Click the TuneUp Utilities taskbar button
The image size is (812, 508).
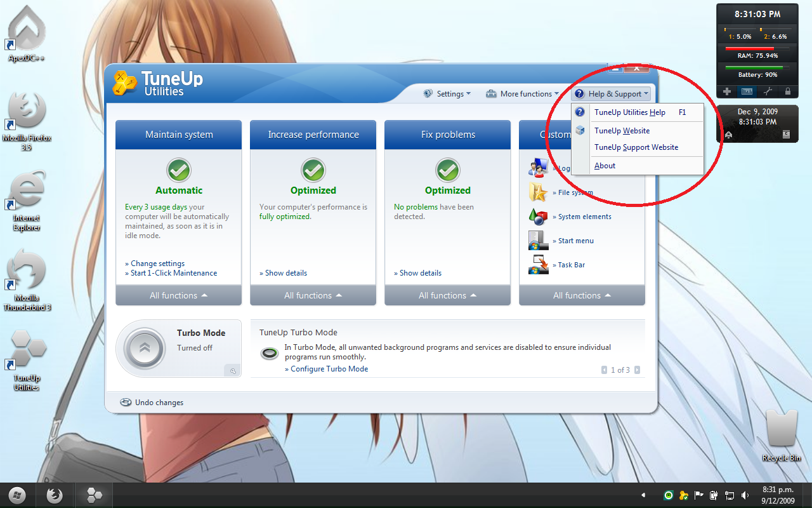click(94, 495)
